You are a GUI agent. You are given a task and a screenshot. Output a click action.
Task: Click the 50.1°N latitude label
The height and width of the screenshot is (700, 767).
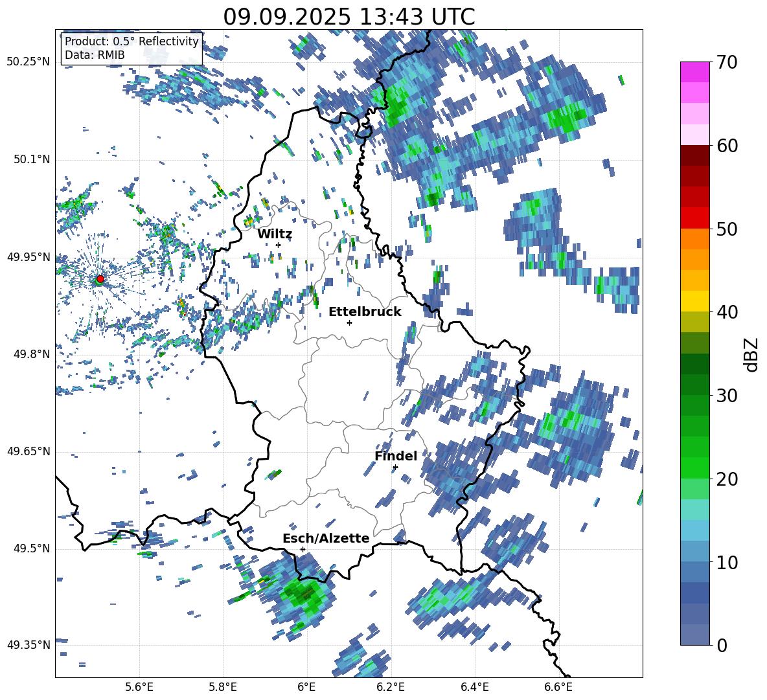(31, 159)
